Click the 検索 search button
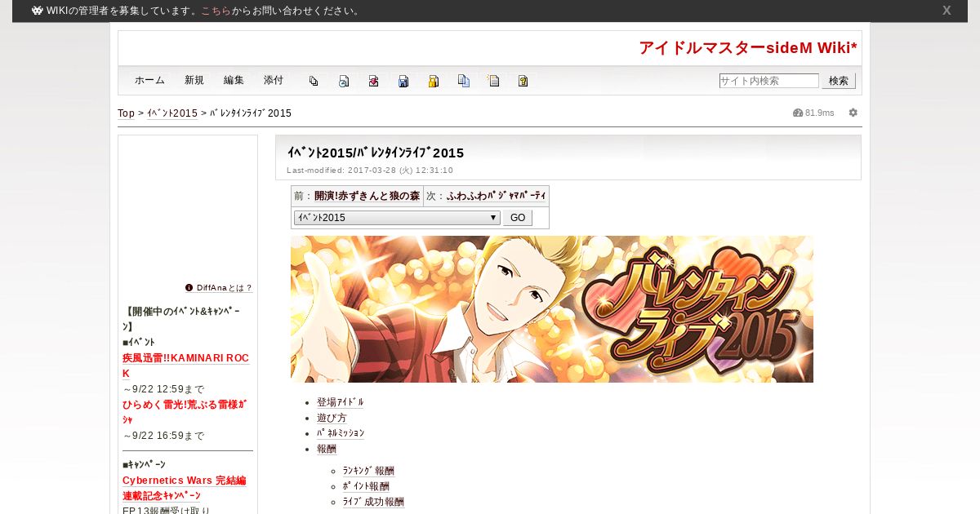This screenshot has width=980, height=514. 839,81
